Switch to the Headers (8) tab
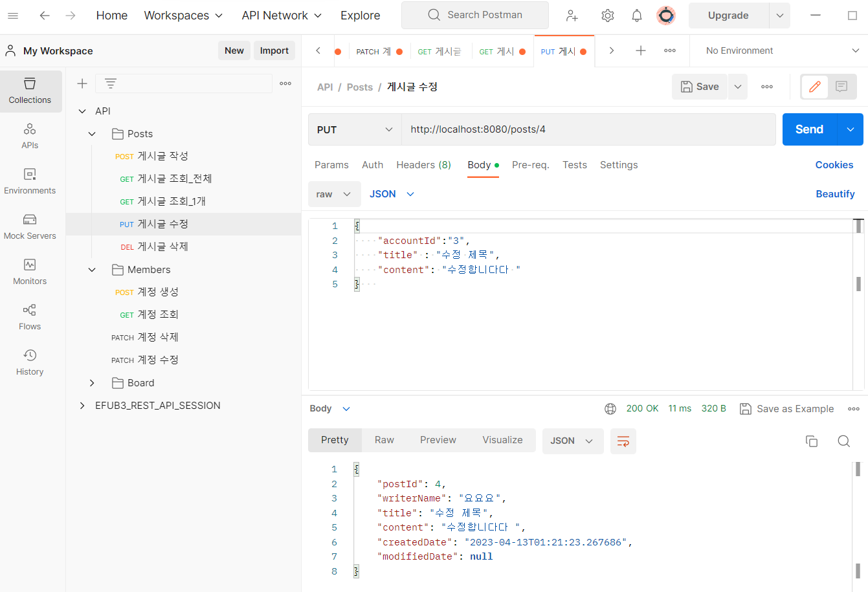The width and height of the screenshot is (868, 592). tap(423, 165)
